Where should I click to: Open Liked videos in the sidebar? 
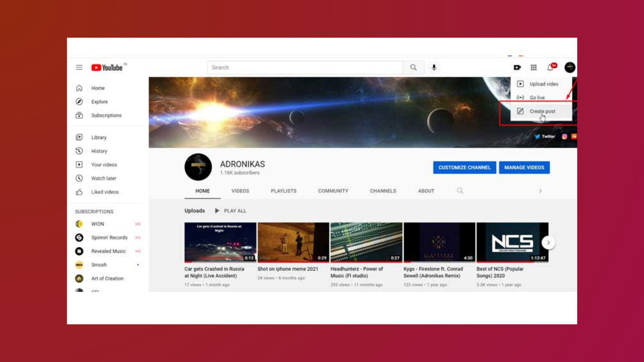coord(105,192)
